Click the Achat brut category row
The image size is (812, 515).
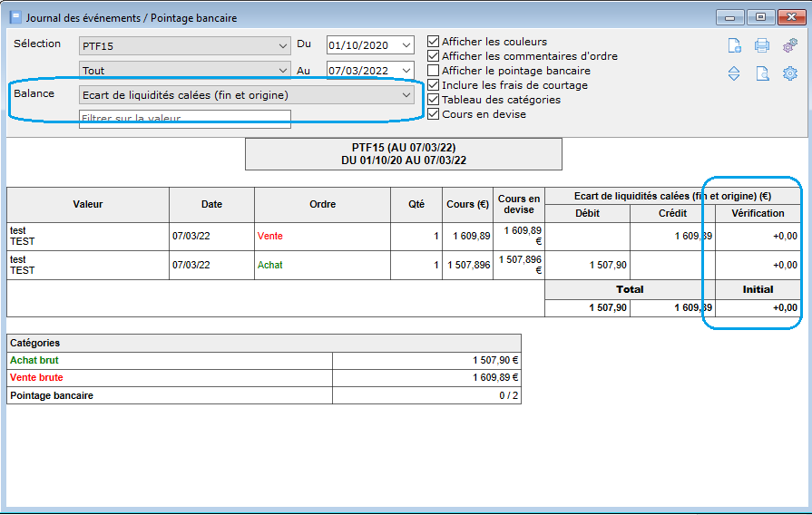click(x=264, y=361)
